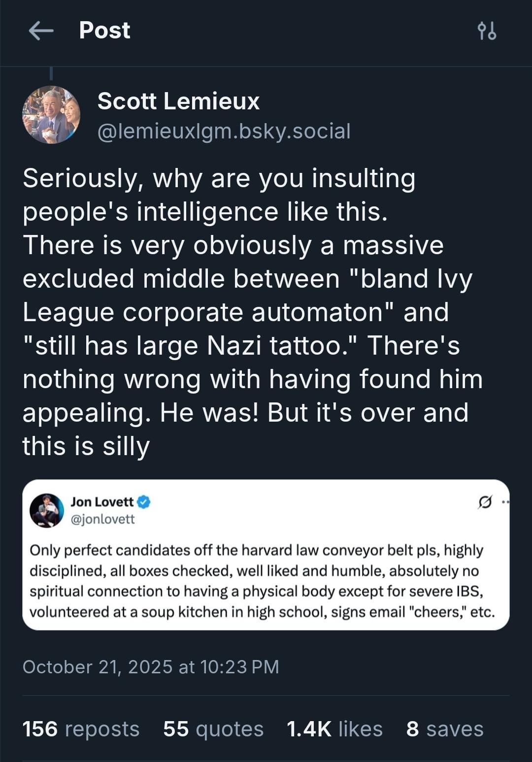Image resolution: width=532 pixels, height=762 pixels.
Task: View the 156 reposts list
Action: (x=81, y=729)
